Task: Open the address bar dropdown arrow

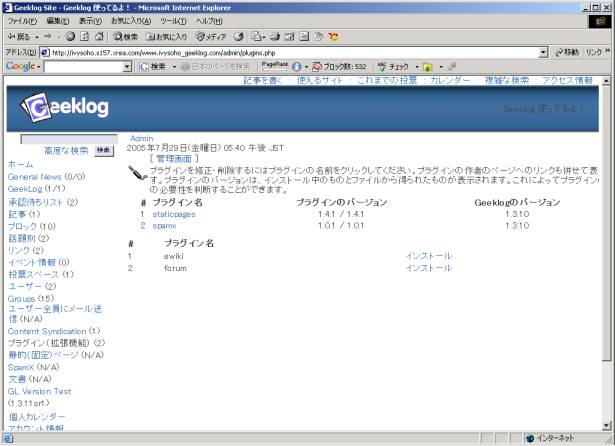Action: [x=543, y=53]
